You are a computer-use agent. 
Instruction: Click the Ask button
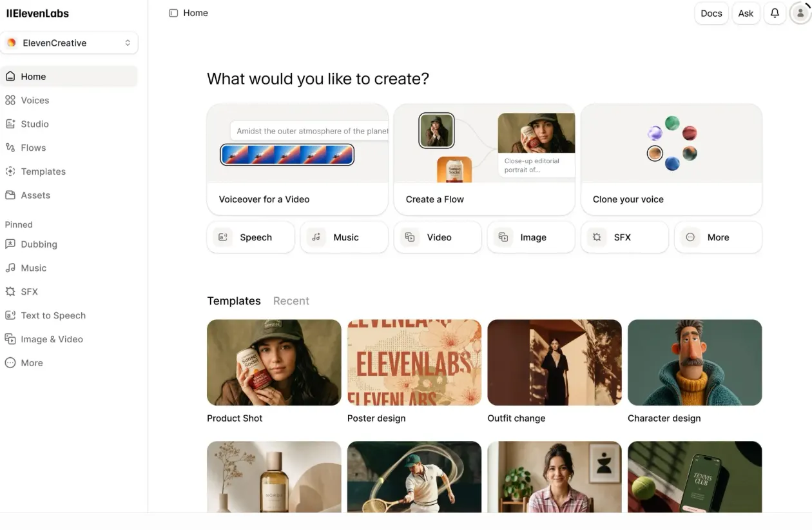click(746, 14)
